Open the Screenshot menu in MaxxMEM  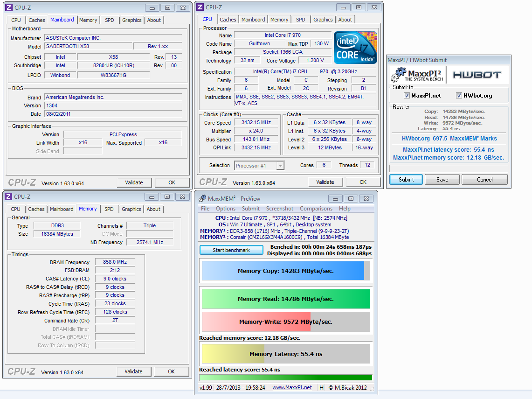(280, 209)
